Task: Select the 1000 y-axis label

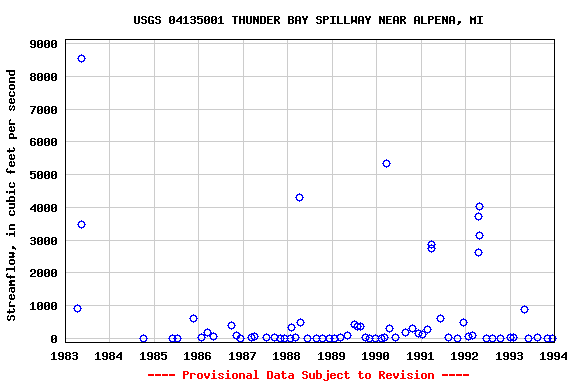Action: (x=43, y=306)
